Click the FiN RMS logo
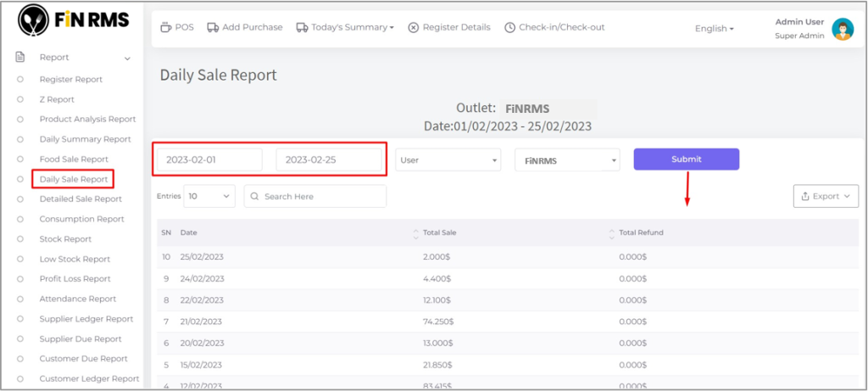The image size is (868, 392). pos(74,20)
